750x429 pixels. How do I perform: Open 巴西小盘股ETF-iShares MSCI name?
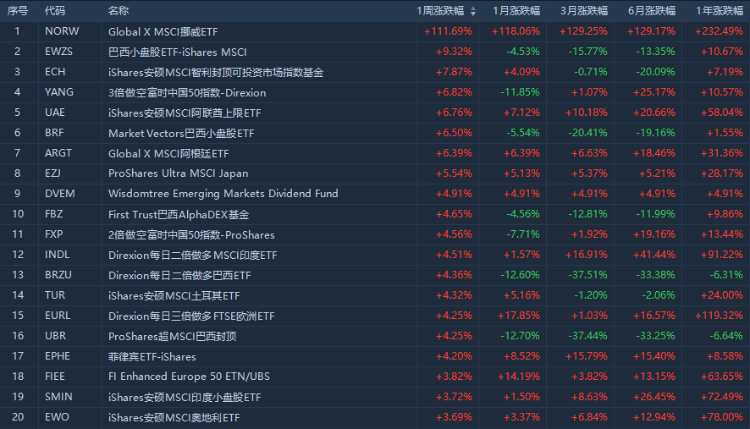pos(177,52)
